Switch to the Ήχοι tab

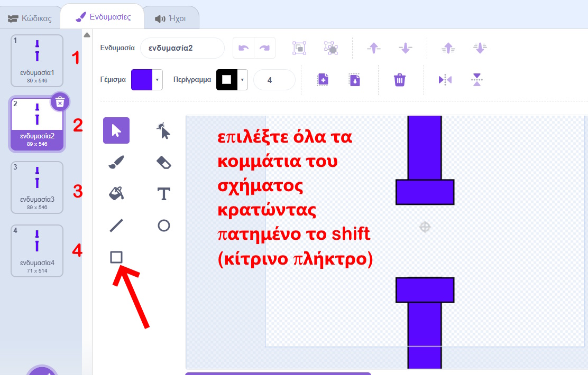point(171,18)
